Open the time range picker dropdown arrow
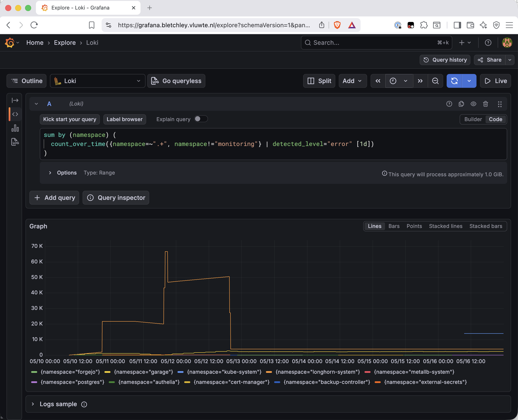The width and height of the screenshot is (518, 420). (x=405, y=81)
